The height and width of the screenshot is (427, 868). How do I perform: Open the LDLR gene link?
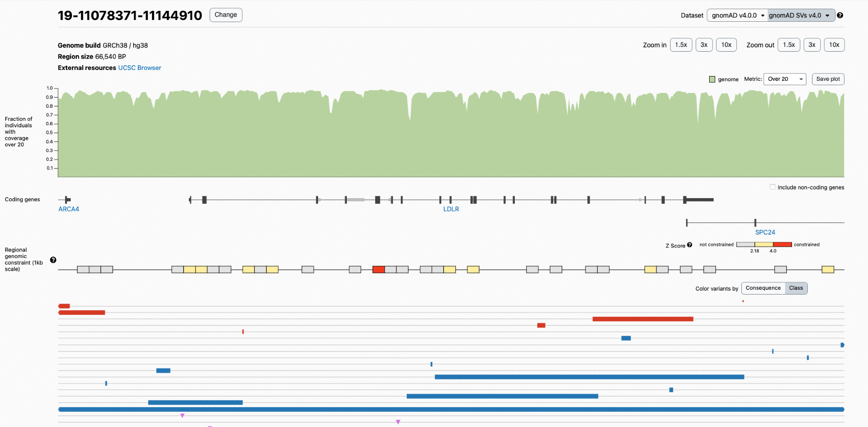[451, 209]
